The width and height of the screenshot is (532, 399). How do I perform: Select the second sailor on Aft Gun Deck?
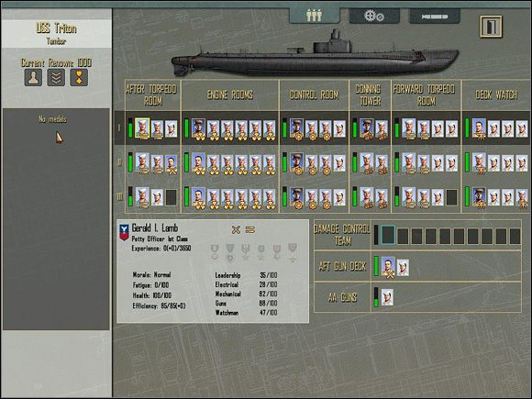coord(403,267)
